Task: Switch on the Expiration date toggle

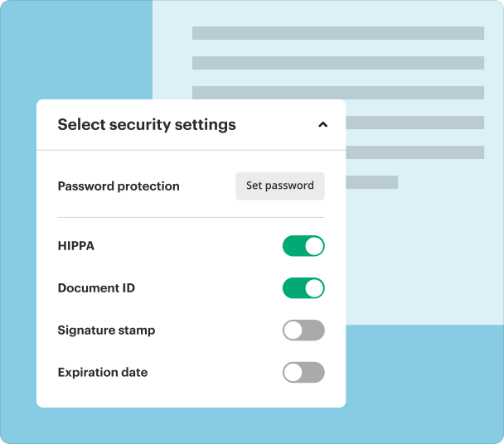Action: pyautogui.click(x=303, y=372)
